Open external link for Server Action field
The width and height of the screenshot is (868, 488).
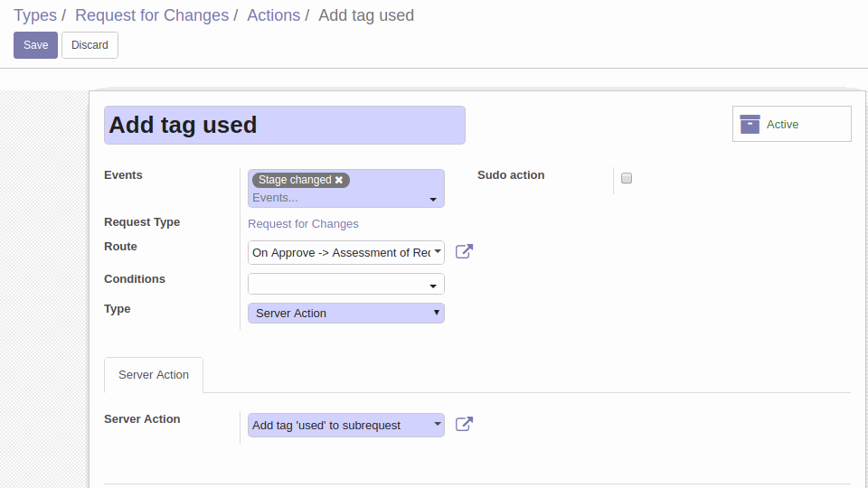(x=464, y=425)
